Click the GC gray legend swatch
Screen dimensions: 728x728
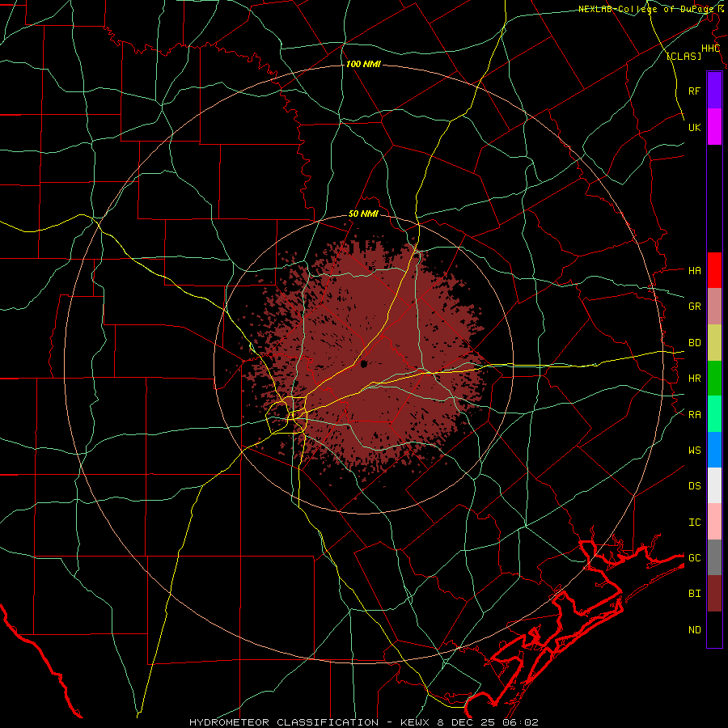tap(714, 557)
